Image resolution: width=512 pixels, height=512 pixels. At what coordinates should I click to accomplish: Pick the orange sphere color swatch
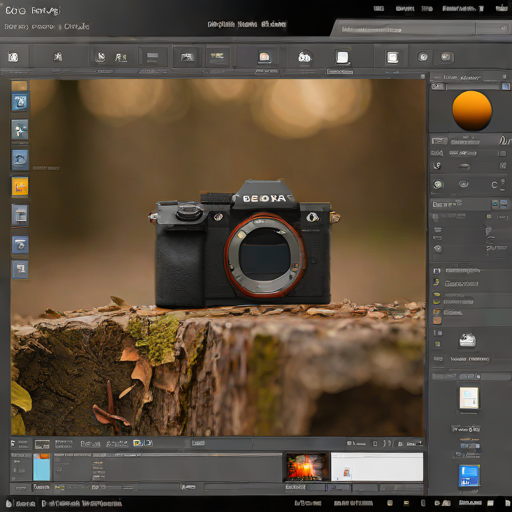pyautogui.click(x=472, y=111)
